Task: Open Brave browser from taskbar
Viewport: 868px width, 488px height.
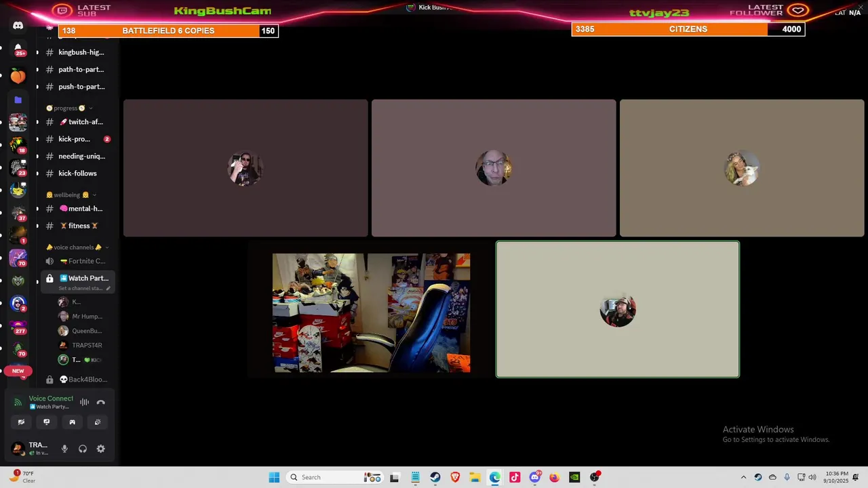Action: coord(455,477)
